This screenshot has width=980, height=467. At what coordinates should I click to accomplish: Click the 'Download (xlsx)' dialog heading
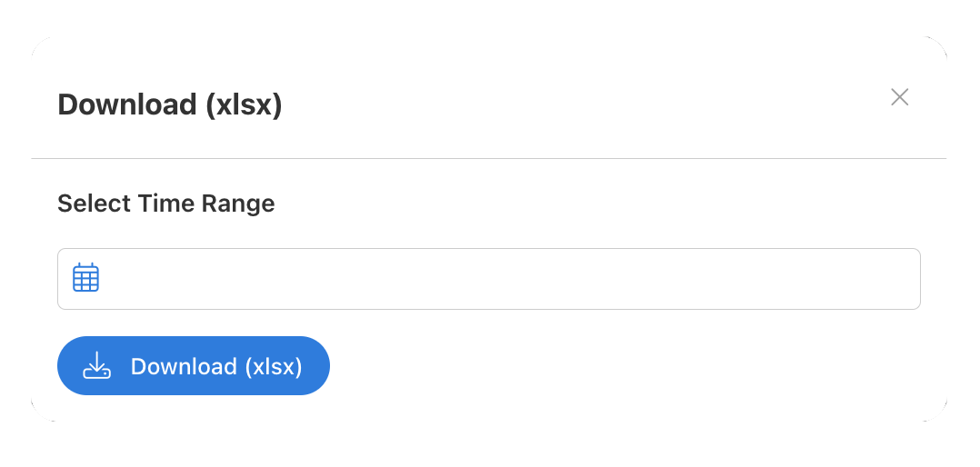pyautogui.click(x=170, y=104)
